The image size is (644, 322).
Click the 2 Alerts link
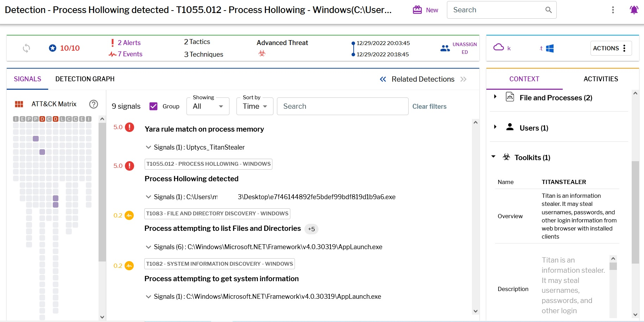tap(129, 43)
